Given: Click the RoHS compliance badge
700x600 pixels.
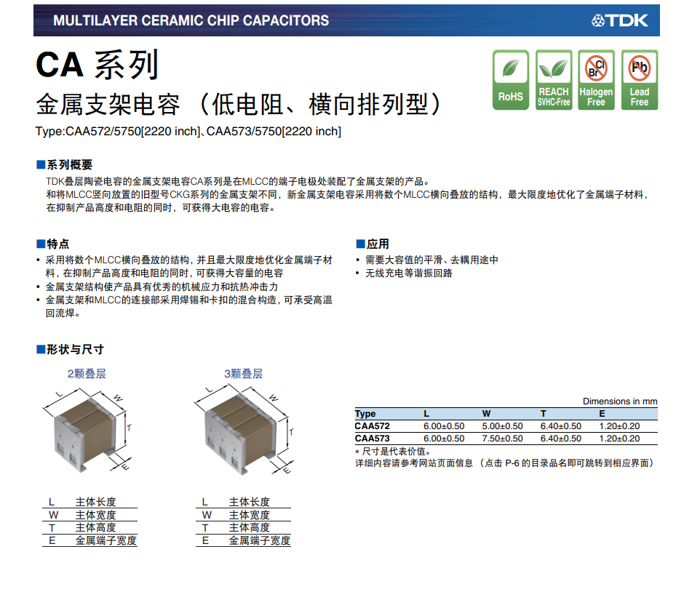Looking at the screenshot, I should (x=510, y=80).
